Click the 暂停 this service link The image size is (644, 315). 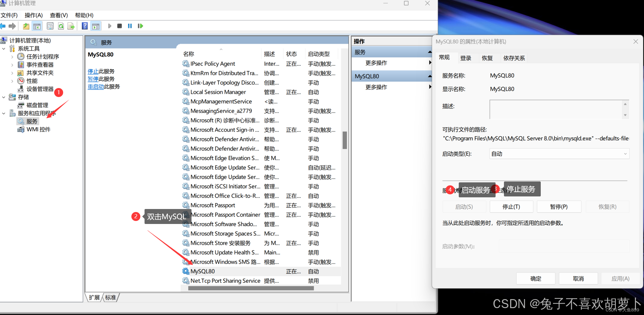[93, 79]
